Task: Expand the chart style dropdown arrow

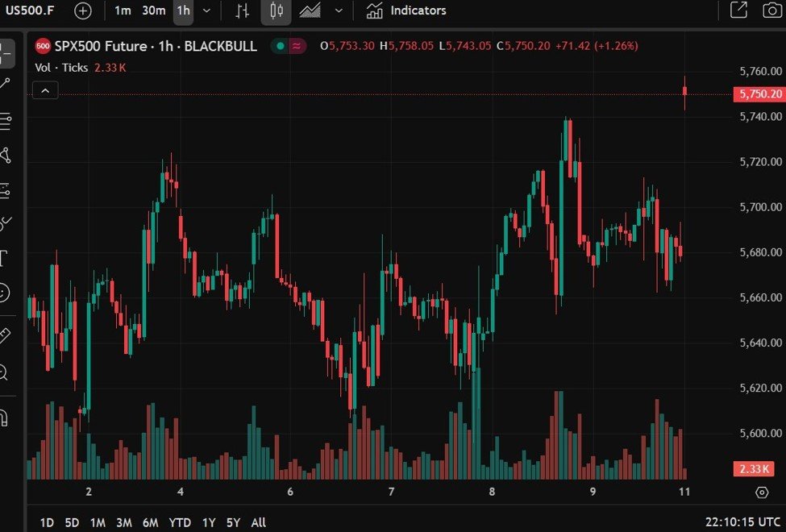Action: tap(339, 10)
